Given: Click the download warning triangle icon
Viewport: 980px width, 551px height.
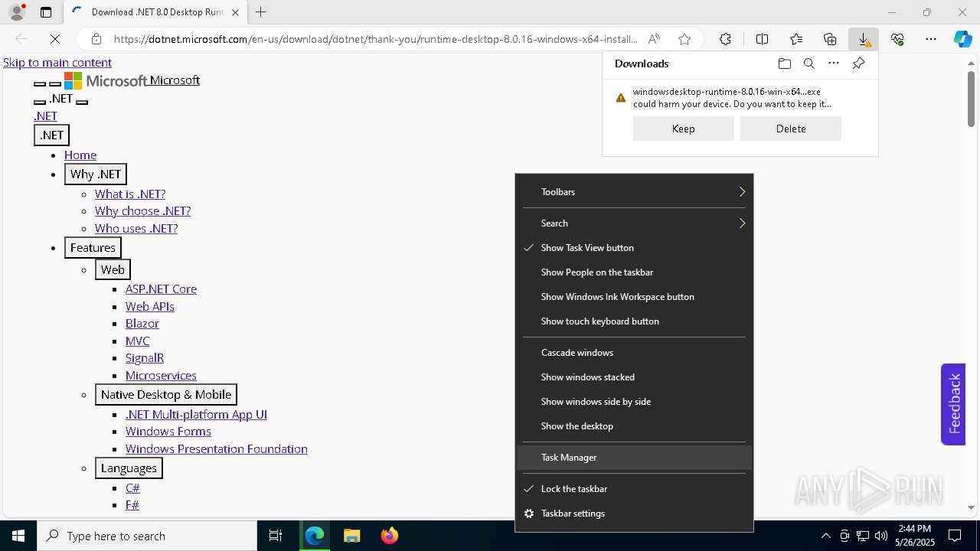Looking at the screenshot, I should click(621, 98).
